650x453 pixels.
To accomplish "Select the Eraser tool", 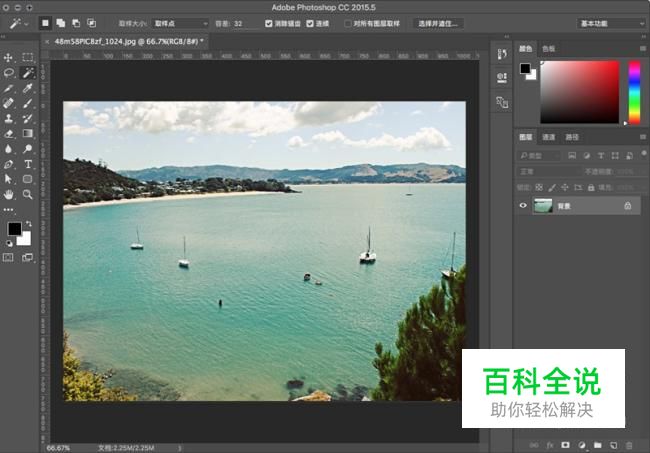I will tap(8, 133).
